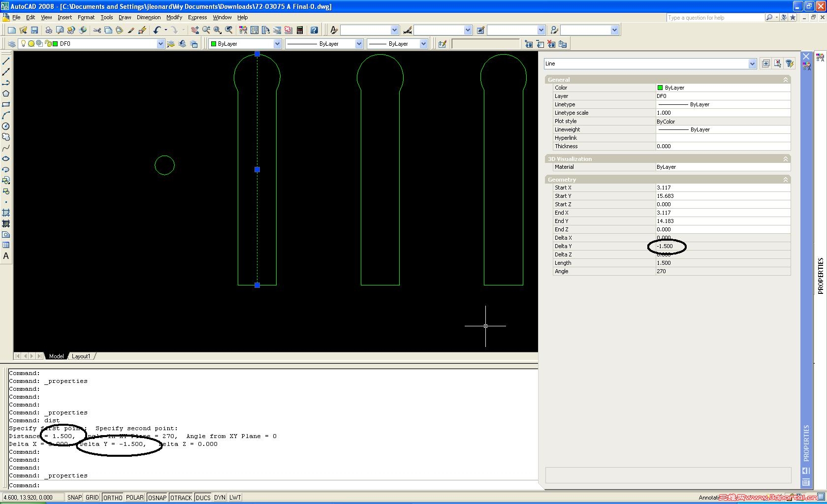Pick the Hatch tool in Draw toolbar
This screenshot has height=504, width=827.
click(x=6, y=213)
